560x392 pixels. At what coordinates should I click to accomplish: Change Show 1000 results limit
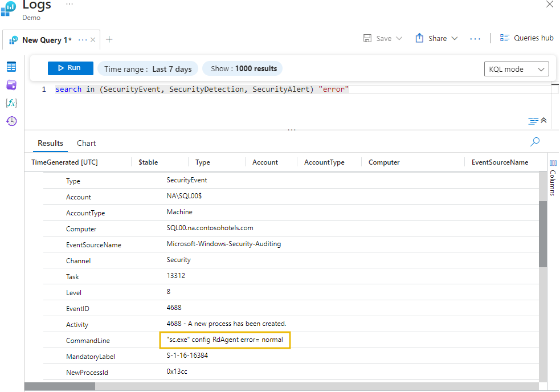243,68
